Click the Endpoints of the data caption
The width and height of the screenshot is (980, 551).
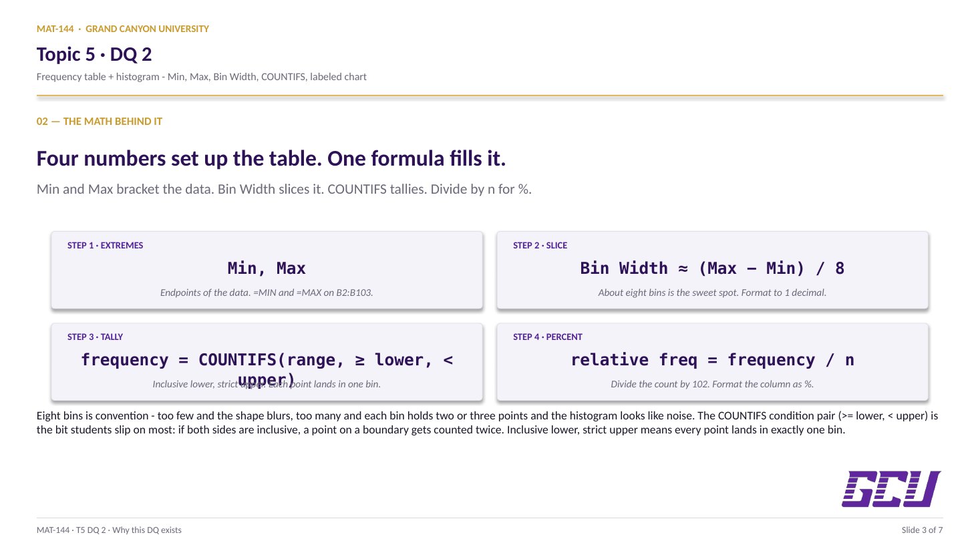[267, 293]
